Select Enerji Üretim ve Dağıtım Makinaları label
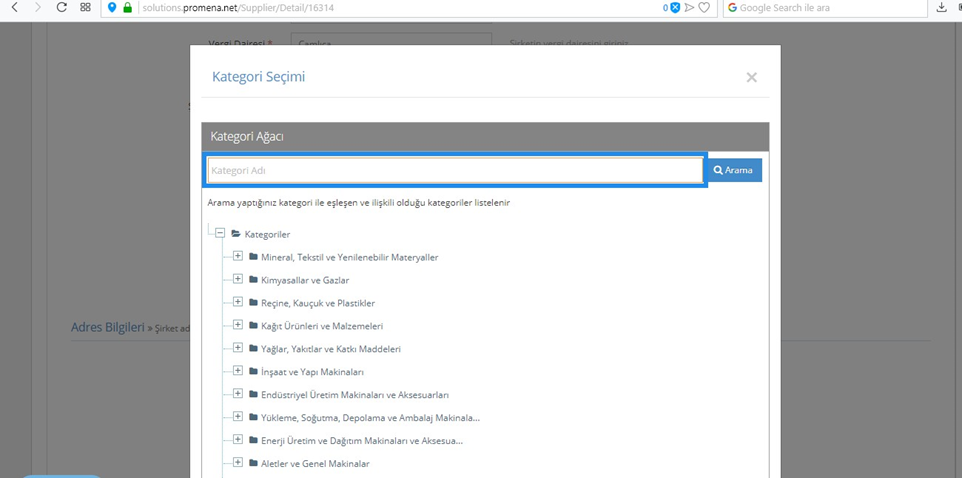This screenshot has height=478, width=962. [362, 441]
